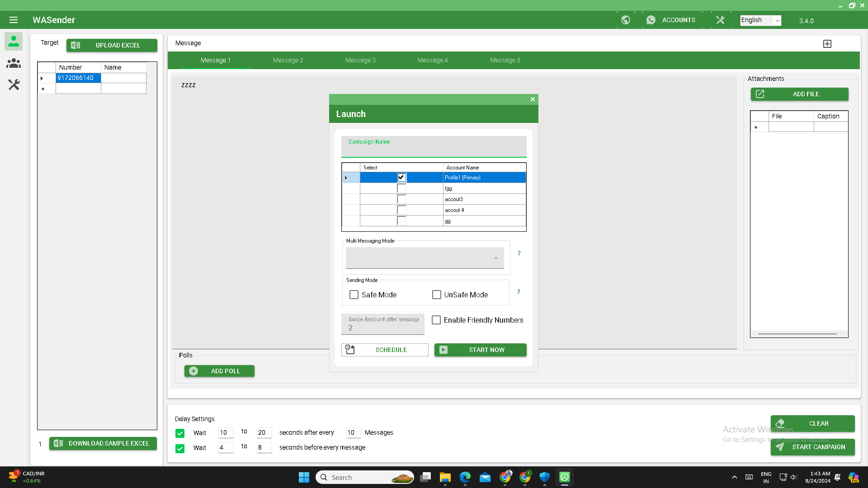
Task: Switch to the Message 5 tab
Action: click(x=505, y=60)
